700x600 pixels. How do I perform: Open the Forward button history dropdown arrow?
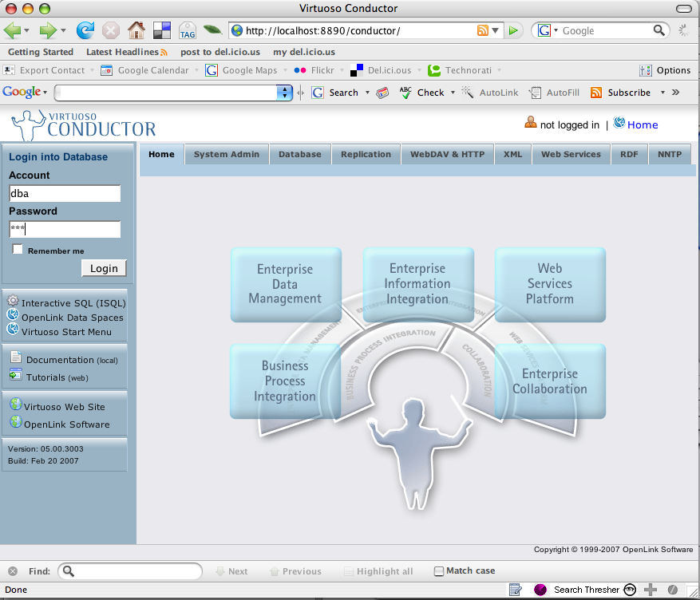(x=63, y=31)
